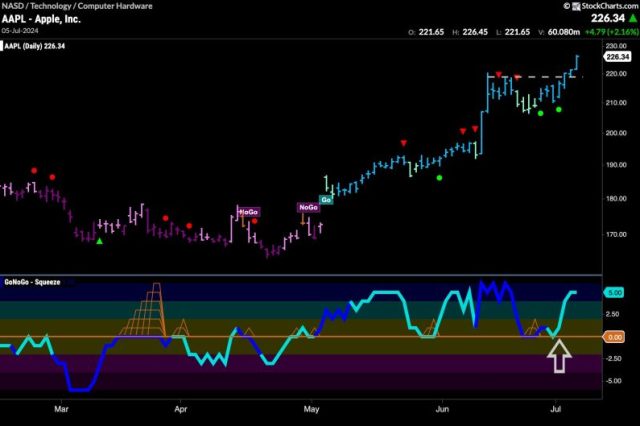640x426 pixels.
Task: Click the AAPL (Daily) 226.34 legend
Action: coord(34,46)
